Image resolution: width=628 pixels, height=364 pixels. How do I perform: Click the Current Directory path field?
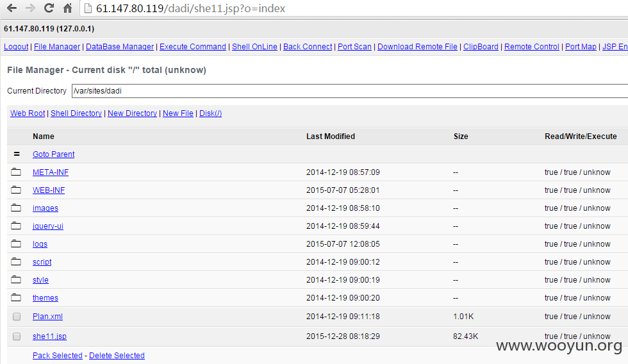tap(350, 91)
